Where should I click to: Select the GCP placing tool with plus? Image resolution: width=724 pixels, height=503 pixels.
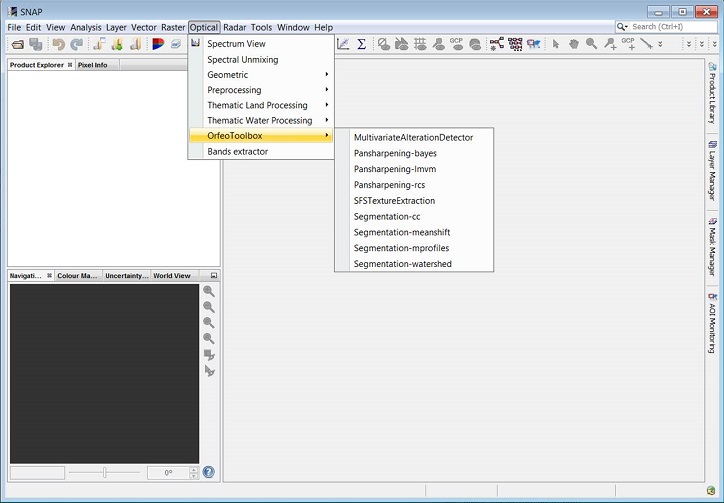(x=628, y=44)
